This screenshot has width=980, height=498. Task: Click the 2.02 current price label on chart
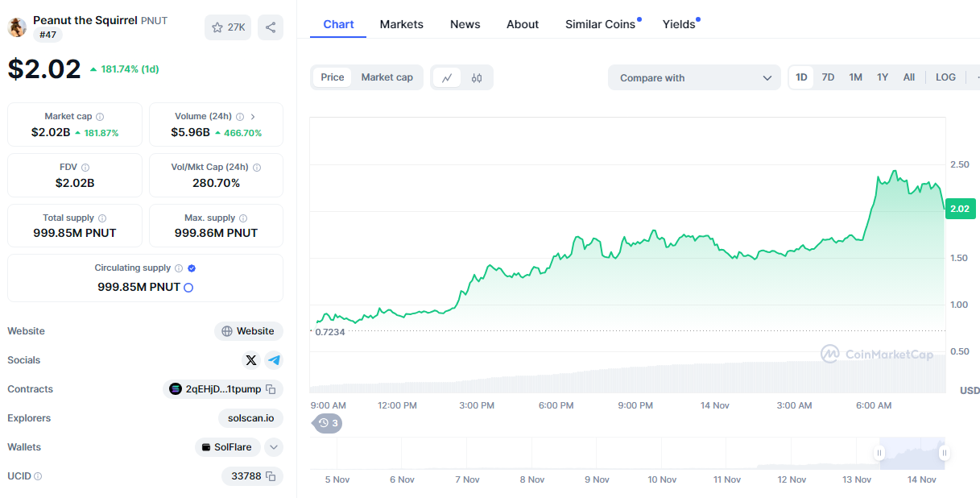point(960,209)
